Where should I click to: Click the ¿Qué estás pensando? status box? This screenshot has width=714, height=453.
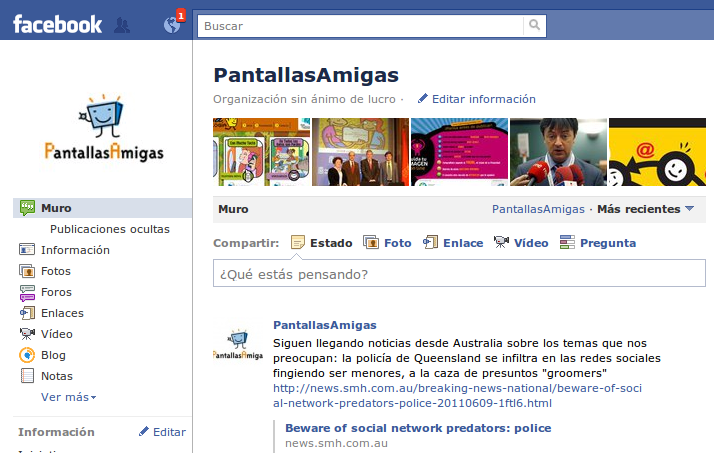459,273
